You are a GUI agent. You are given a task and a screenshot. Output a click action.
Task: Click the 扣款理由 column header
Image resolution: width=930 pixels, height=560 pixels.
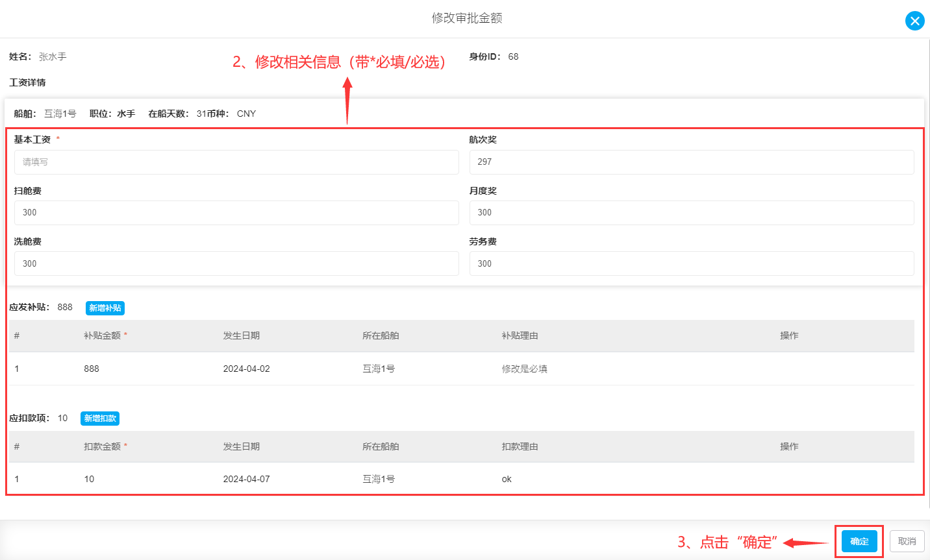click(x=520, y=446)
